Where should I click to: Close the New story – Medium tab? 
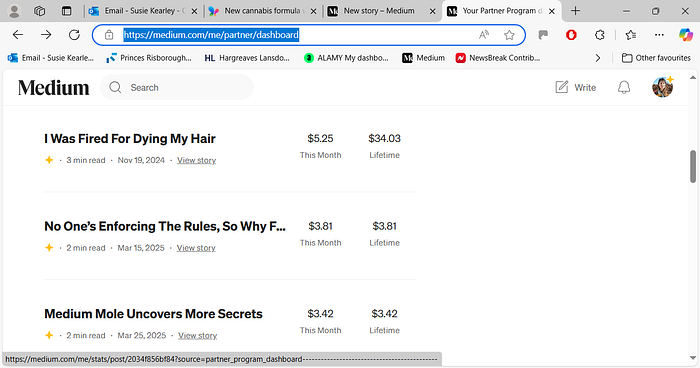click(x=432, y=11)
